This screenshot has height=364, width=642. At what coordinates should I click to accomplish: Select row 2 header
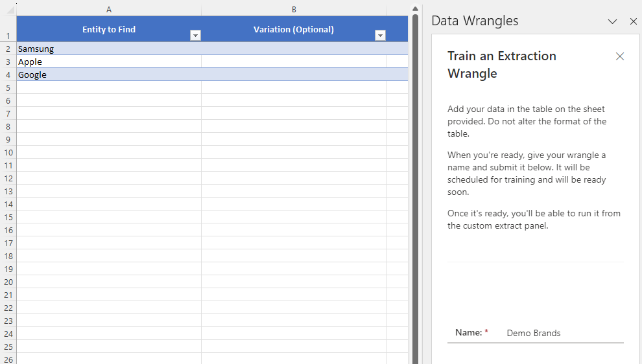click(8, 49)
